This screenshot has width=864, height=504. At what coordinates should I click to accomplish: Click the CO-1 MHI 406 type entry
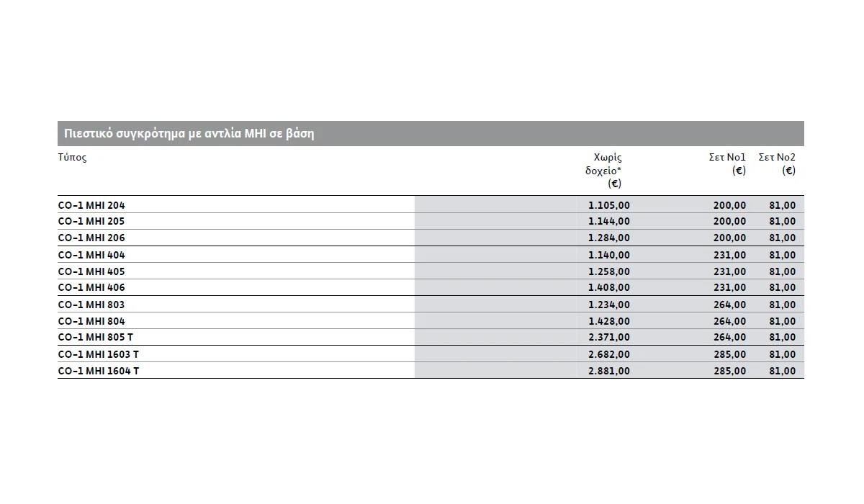click(x=91, y=287)
